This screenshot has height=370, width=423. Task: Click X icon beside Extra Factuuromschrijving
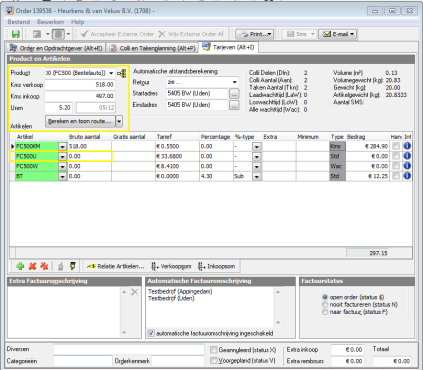(x=135, y=292)
